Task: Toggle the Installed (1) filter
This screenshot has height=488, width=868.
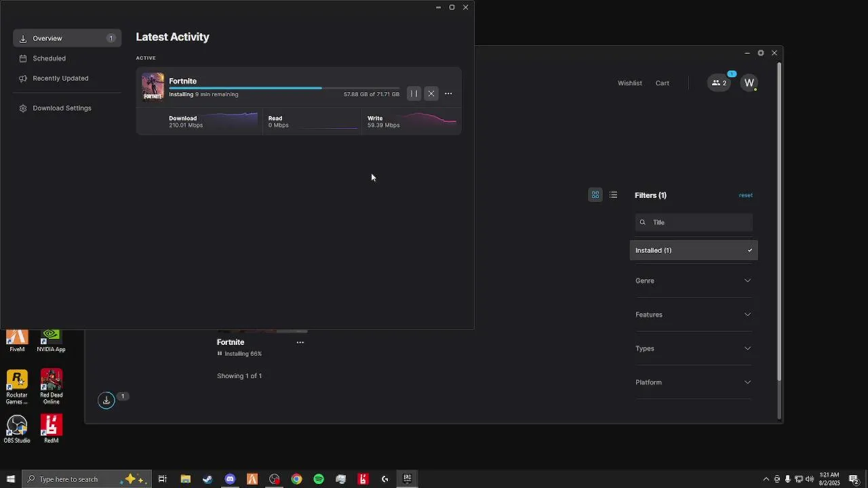Action: pos(694,250)
